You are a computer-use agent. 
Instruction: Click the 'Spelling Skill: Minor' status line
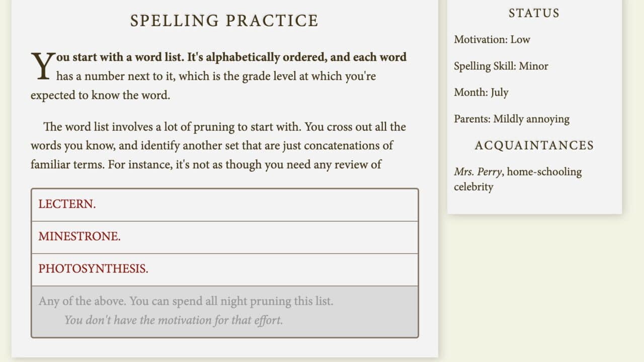501,66
